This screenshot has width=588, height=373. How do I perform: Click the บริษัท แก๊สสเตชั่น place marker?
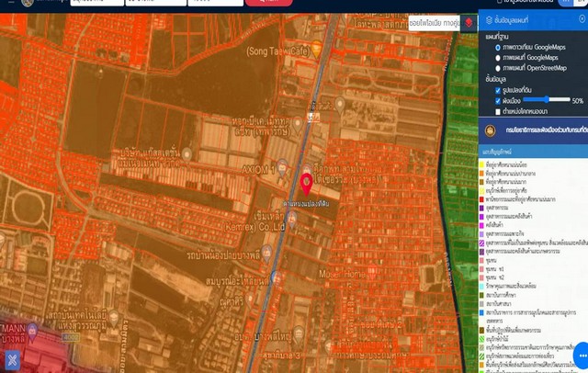coord(187,155)
